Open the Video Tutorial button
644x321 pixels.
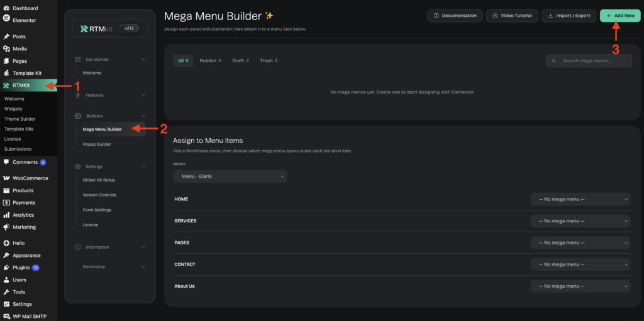point(512,16)
